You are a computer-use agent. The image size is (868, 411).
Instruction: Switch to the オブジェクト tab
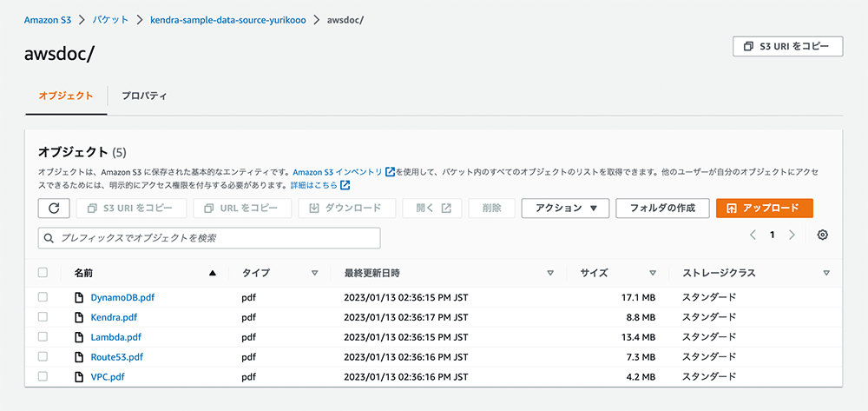point(66,96)
